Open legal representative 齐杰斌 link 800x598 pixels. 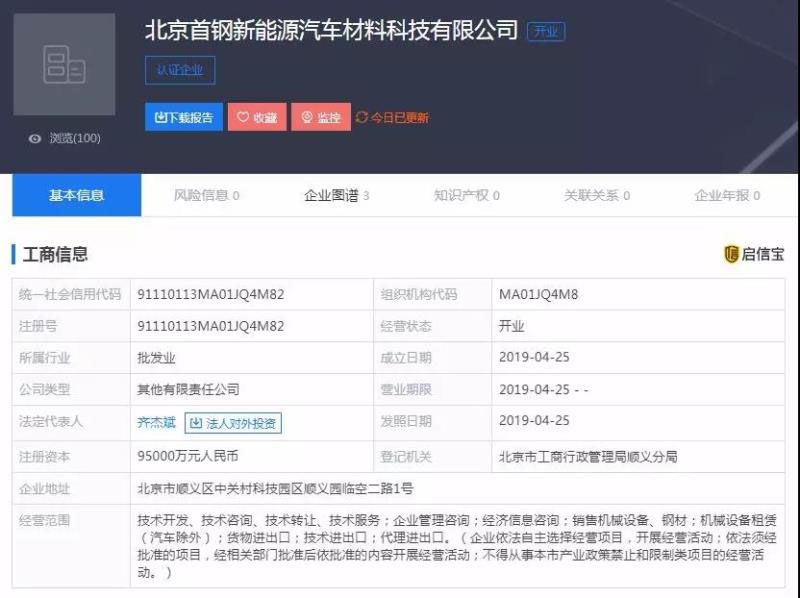click(x=156, y=423)
